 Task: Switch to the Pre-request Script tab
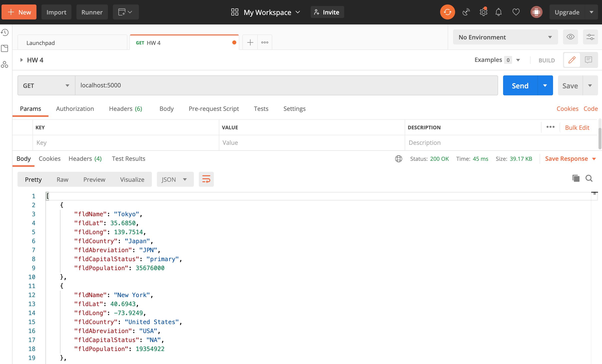pyautogui.click(x=214, y=108)
